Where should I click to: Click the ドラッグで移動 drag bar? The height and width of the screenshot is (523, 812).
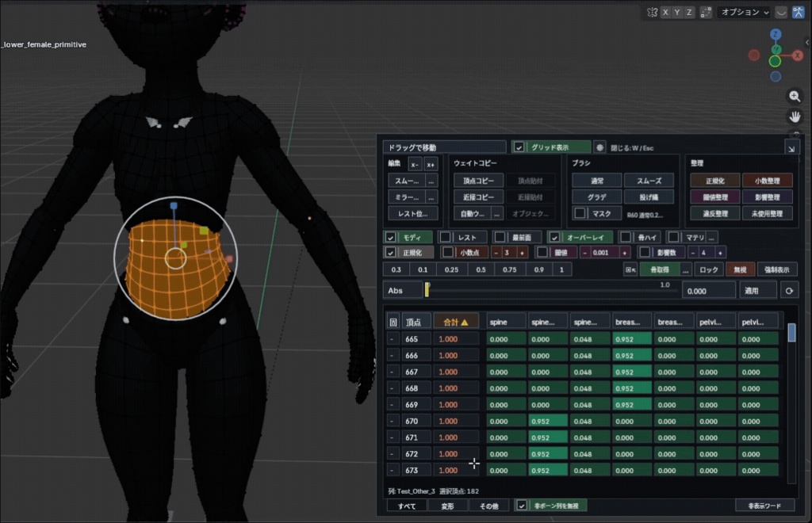tap(444, 147)
